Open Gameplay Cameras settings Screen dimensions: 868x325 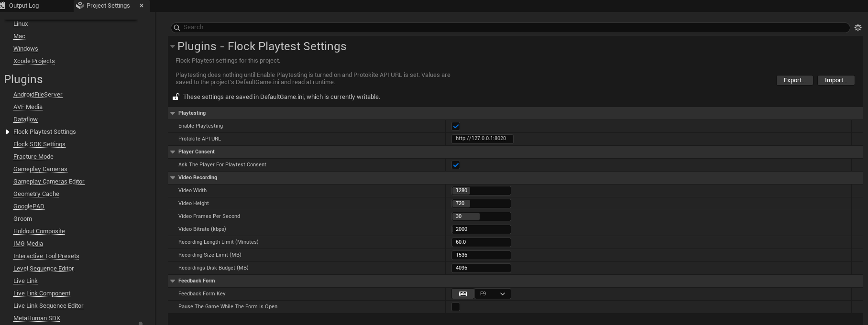coord(40,169)
